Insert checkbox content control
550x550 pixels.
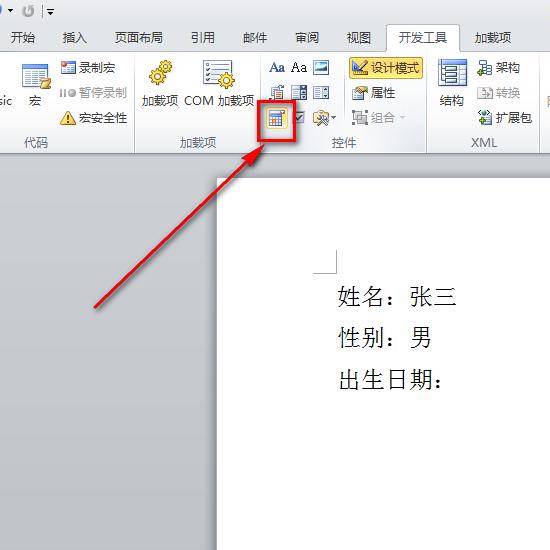(299, 118)
